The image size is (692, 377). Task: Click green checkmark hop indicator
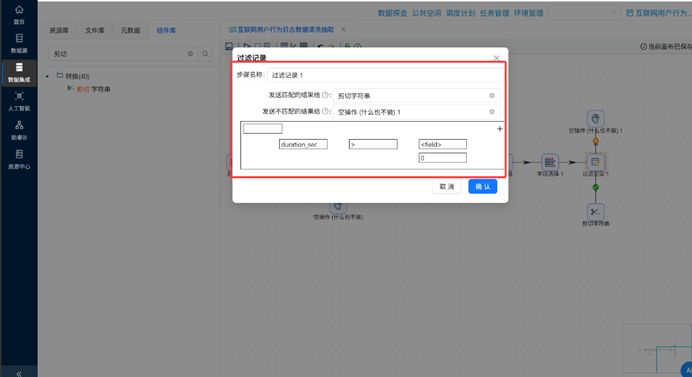[595, 187]
